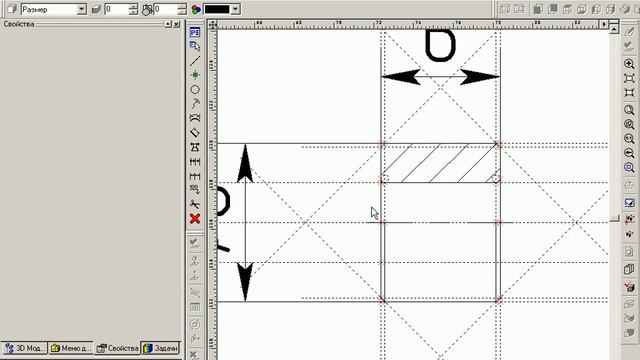Select the rotated rectangle eraser icon
The image size is (640, 360).
coord(195,133)
